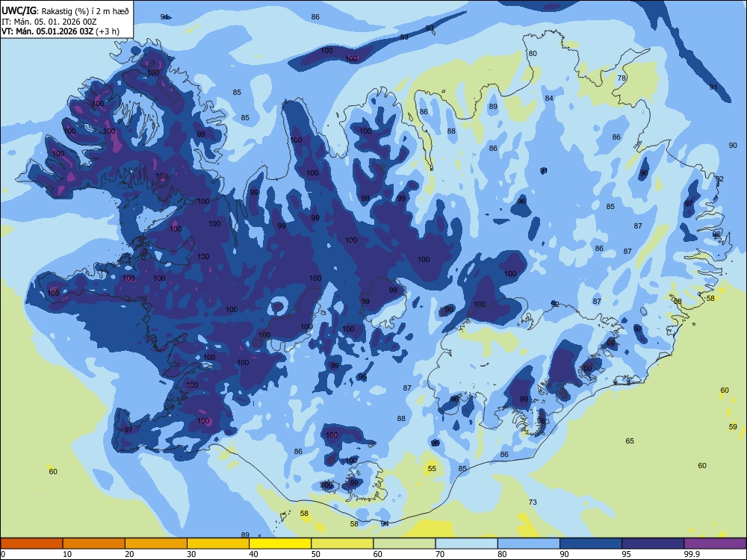Screen dimensions: 747x560
Task: Click the legend tick label '99.9'
Action: [x=692, y=554]
